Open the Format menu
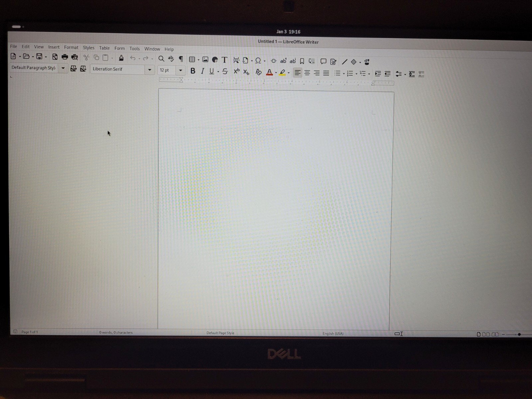 coord(71,48)
